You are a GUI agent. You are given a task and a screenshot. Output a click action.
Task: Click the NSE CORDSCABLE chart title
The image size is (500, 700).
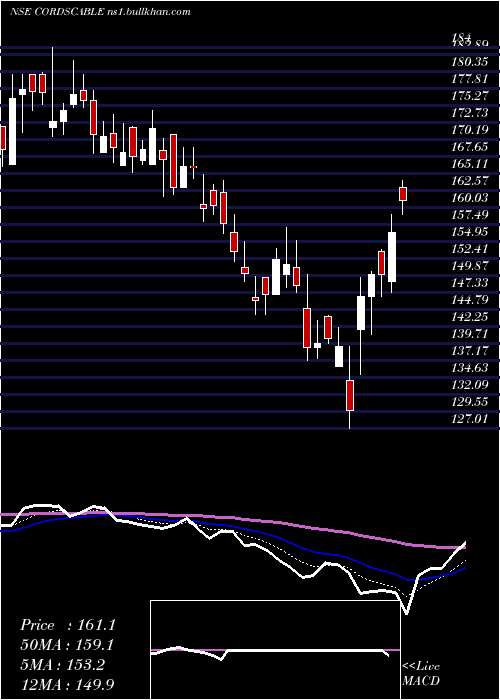pos(100,12)
